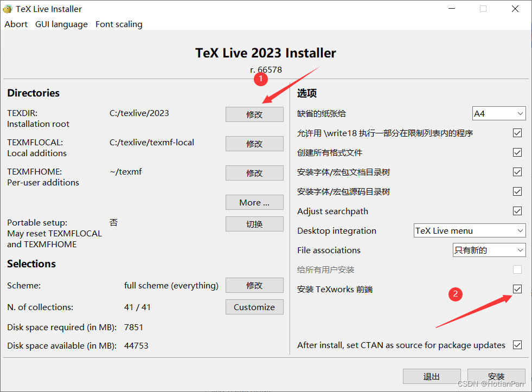Open the GUI language menu
Image resolution: width=532 pixels, height=392 pixels.
61,24
